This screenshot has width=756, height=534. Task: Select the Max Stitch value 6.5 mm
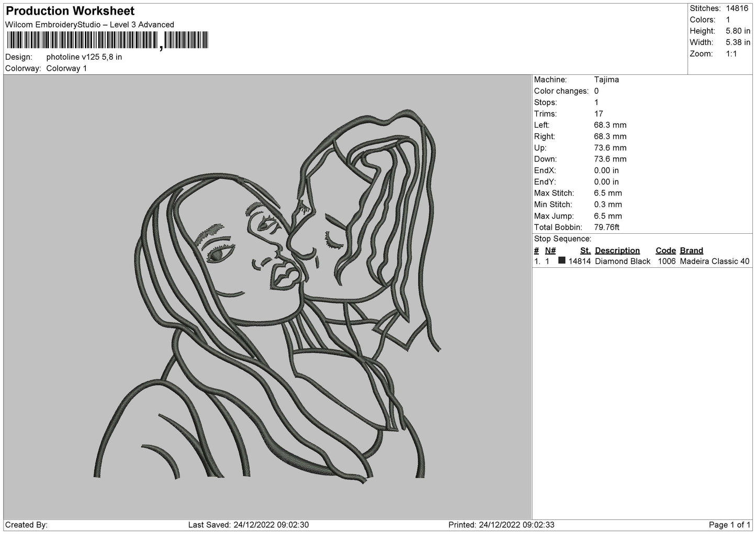(608, 193)
